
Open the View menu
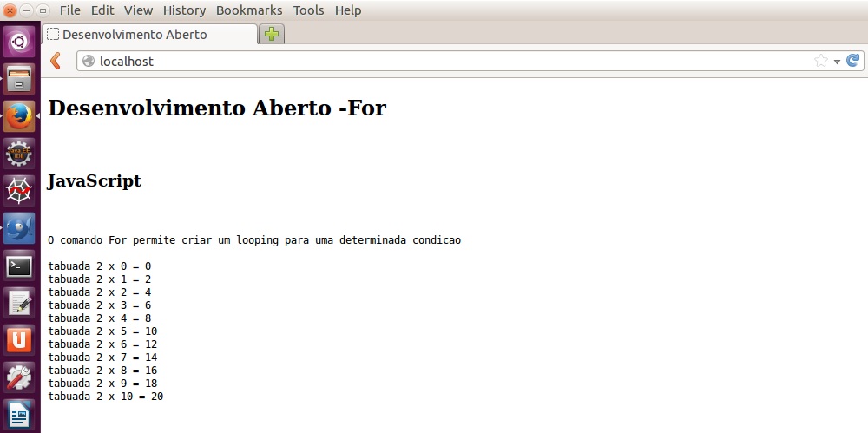(x=138, y=10)
